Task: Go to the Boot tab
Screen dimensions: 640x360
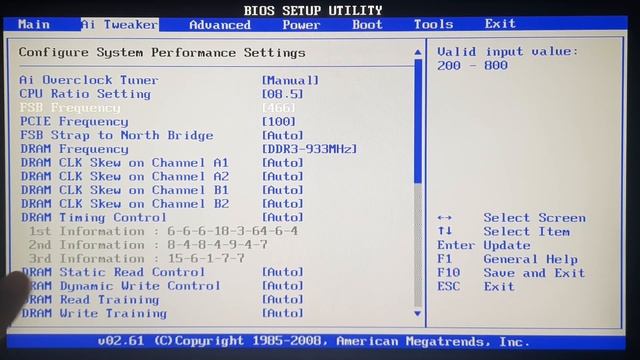Action: [x=367, y=24]
